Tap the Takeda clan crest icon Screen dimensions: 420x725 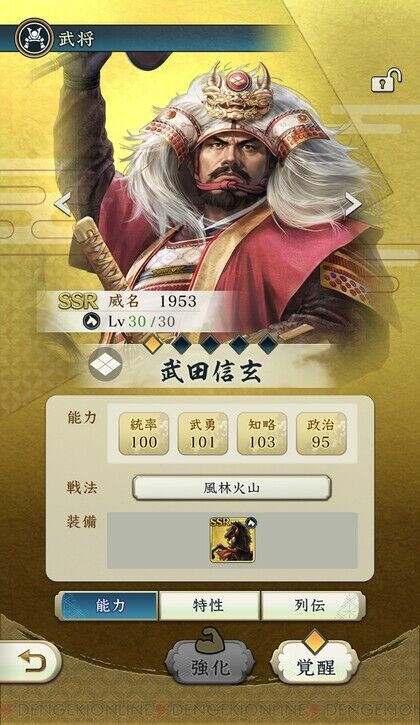[x=105, y=365]
